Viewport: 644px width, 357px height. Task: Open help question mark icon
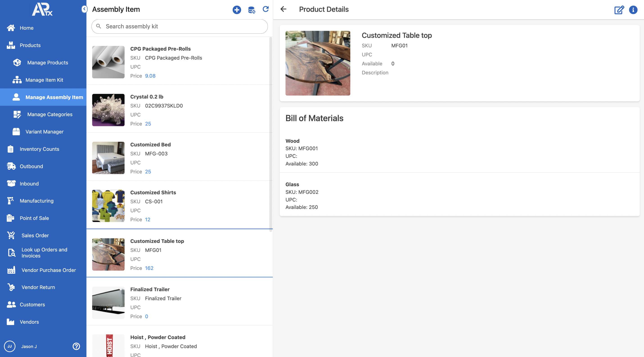click(76, 346)
